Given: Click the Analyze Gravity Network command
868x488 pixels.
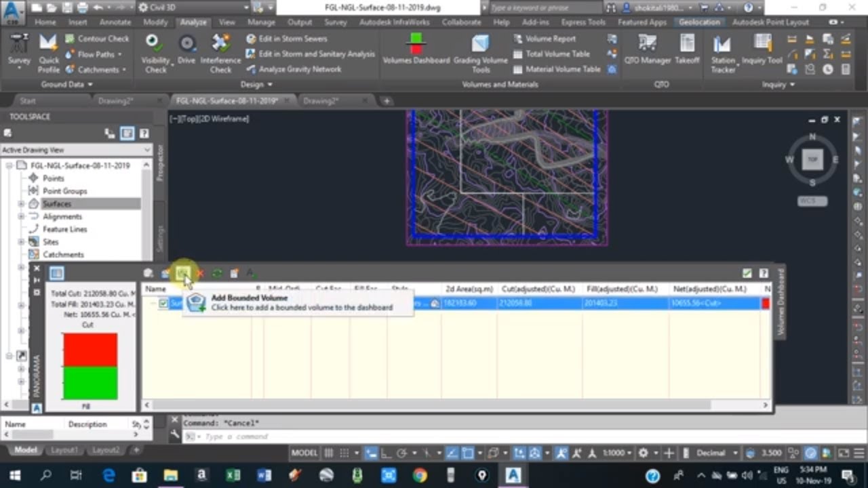Looking at the screenshot, I should (x=293, y=69).
